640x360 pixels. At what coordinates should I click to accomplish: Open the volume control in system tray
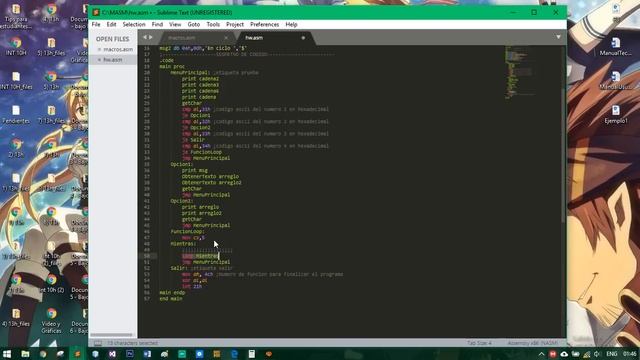tap(597, 354)
